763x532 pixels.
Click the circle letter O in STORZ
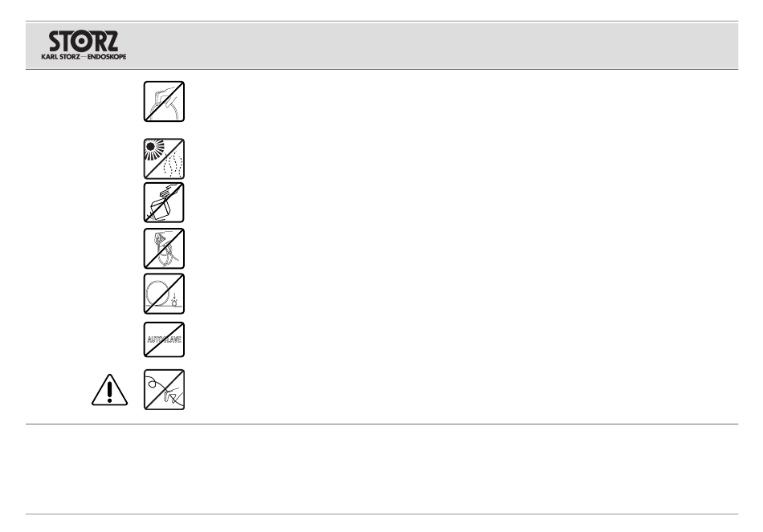coord(82,43)
